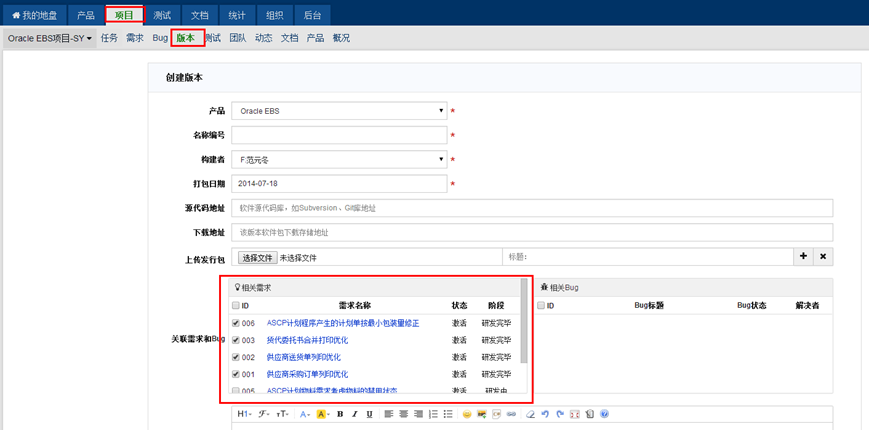Uncheck requirement 003 checkbox
This screenshot has height=430, width=869.
pos(236,340)
